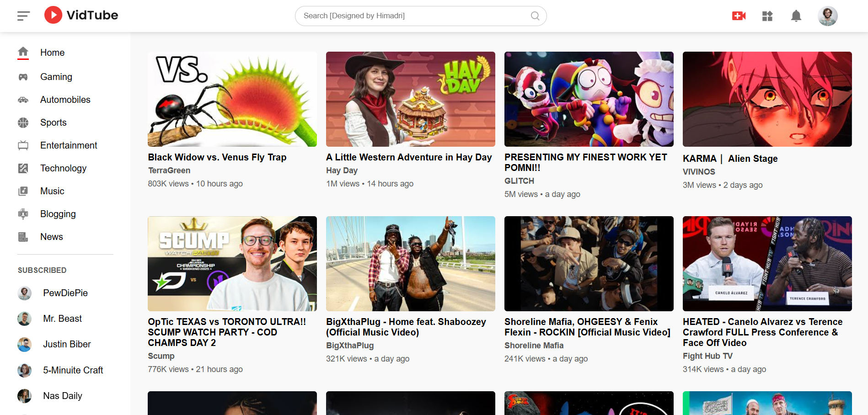Click title 'PRESENTING MY FINEST WORK YET POMNI!!'
The width and height of the screenshot is (868, 415).
[586, 162]
